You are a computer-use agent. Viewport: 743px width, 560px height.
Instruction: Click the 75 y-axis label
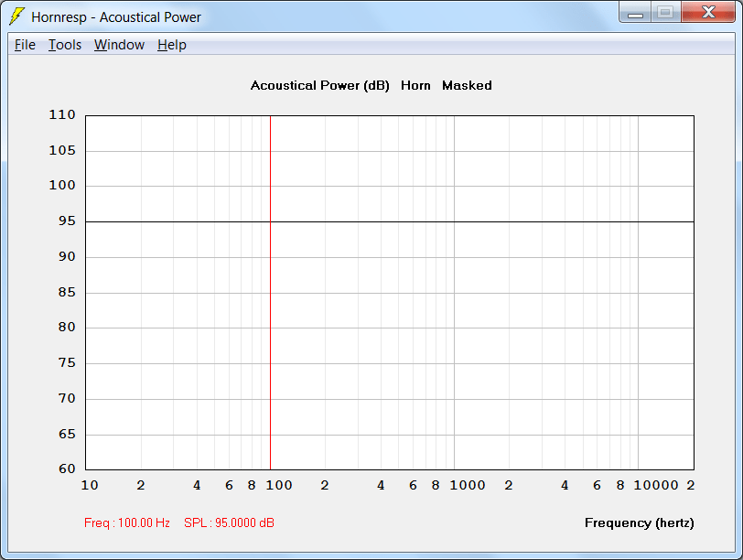point(67,362)
